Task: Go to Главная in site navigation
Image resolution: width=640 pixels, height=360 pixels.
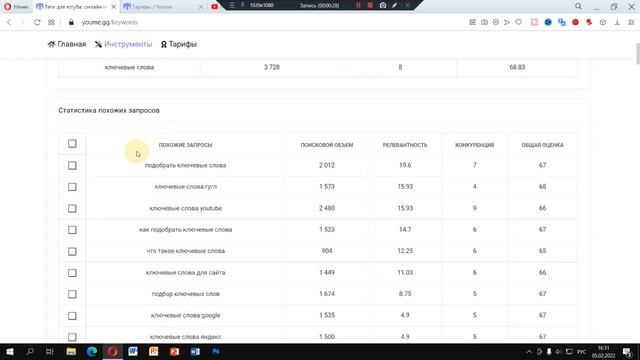Action: [67, 44]
